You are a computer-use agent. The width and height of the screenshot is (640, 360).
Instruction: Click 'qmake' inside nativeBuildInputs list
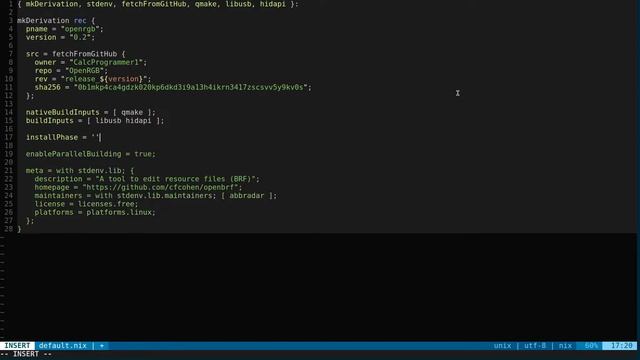click(132, 112)
